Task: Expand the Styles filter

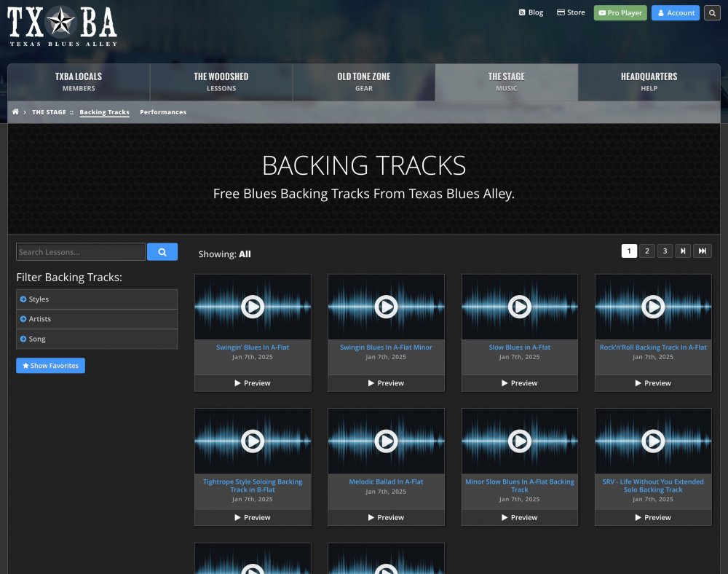Action: (97, 299)
